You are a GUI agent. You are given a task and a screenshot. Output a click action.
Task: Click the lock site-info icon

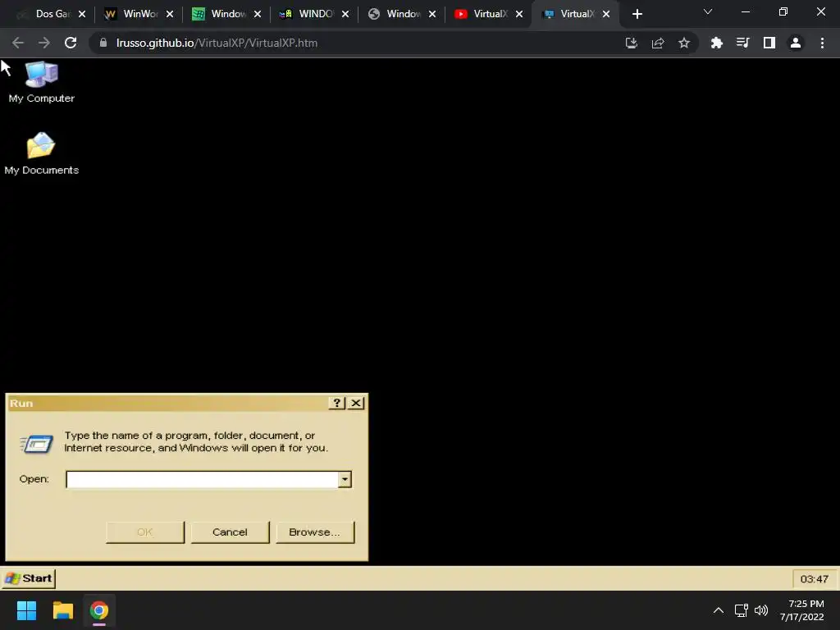click(x=103, y=43)
